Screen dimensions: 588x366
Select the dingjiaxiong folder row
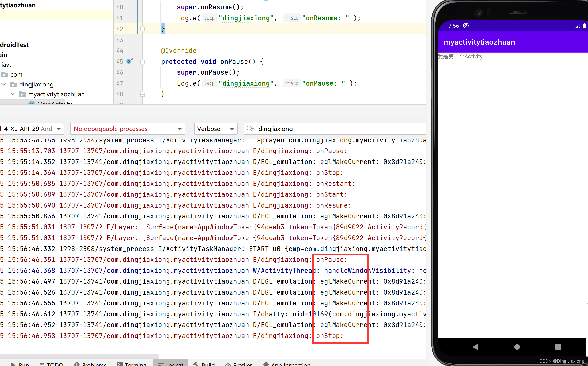coord(32,84)
